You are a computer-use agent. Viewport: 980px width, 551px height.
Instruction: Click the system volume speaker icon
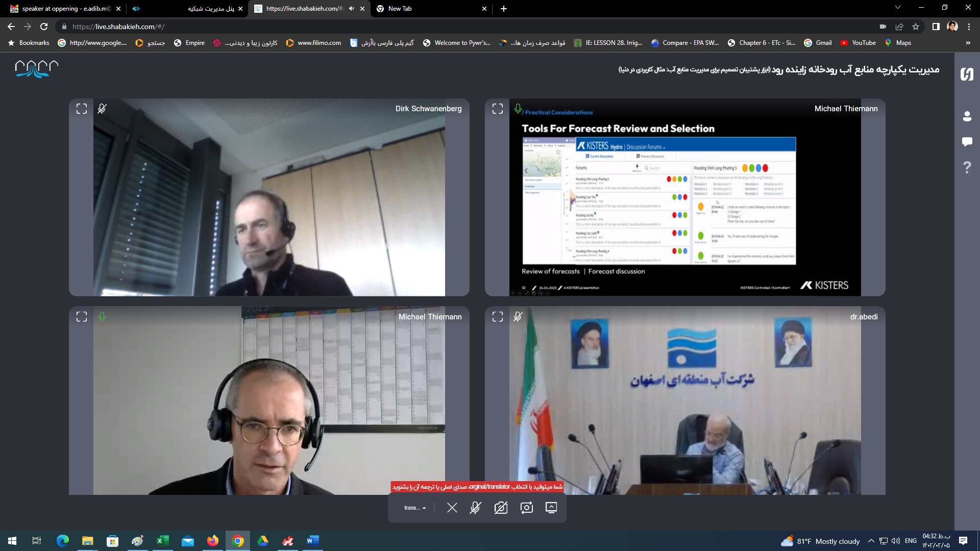tap(896, 541)
